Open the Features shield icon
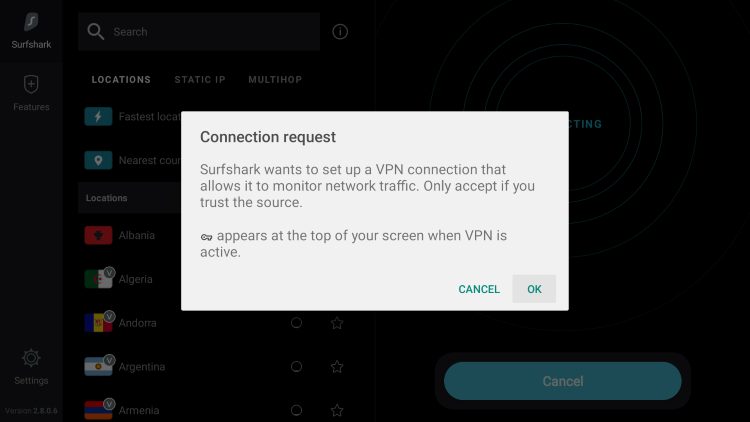Image resolution: width=750 pixels, height=422 pixels. coord(31,85)
